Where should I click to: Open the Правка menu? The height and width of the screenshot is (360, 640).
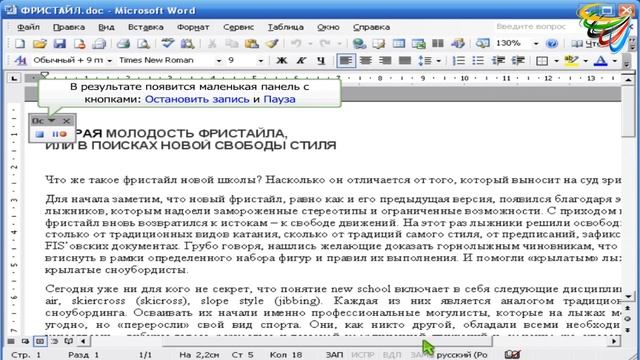pos(69,27)
